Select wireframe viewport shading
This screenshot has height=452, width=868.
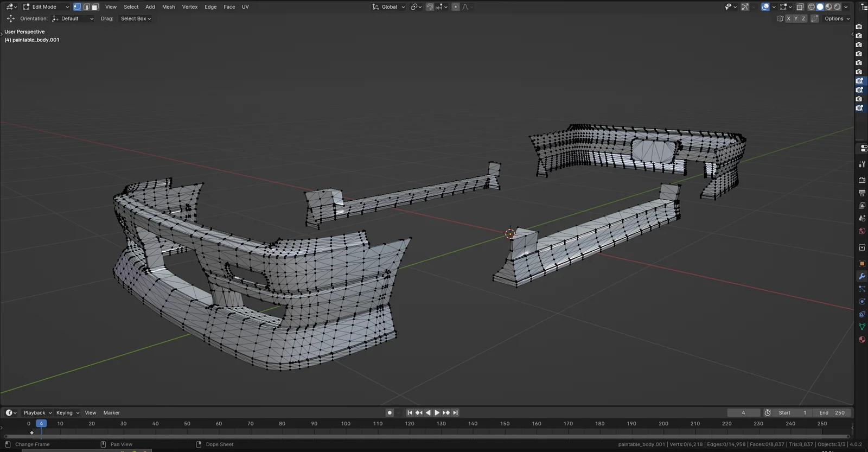[812, 7]
